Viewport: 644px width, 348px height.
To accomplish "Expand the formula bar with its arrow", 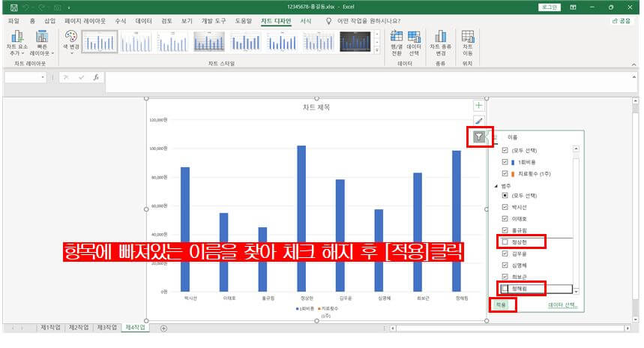I will pos(634,76).
